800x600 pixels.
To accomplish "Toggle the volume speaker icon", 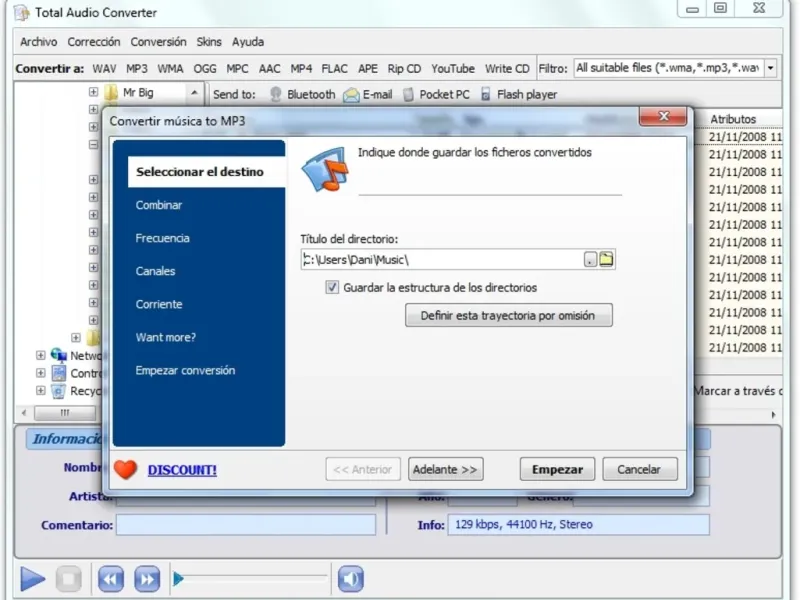I will [x=351, y=579].
